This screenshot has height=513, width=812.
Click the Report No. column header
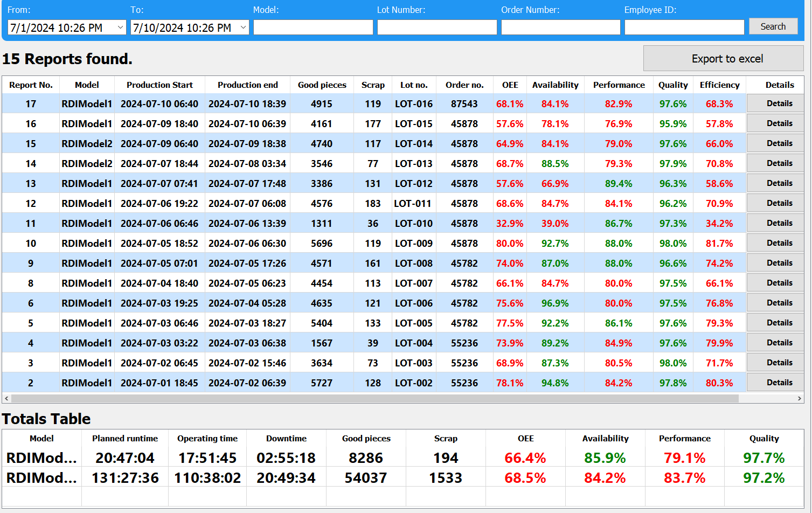(x=31, y=85)
